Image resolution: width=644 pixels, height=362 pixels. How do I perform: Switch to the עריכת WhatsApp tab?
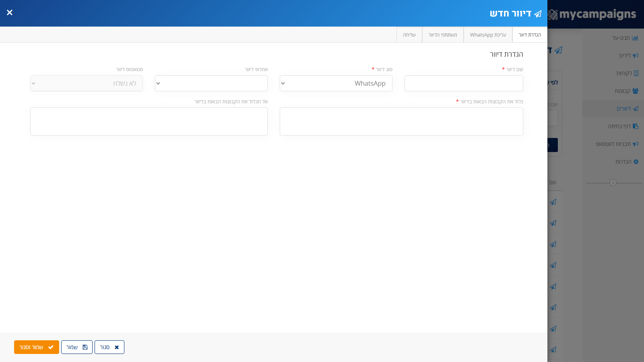coord(488,35)
